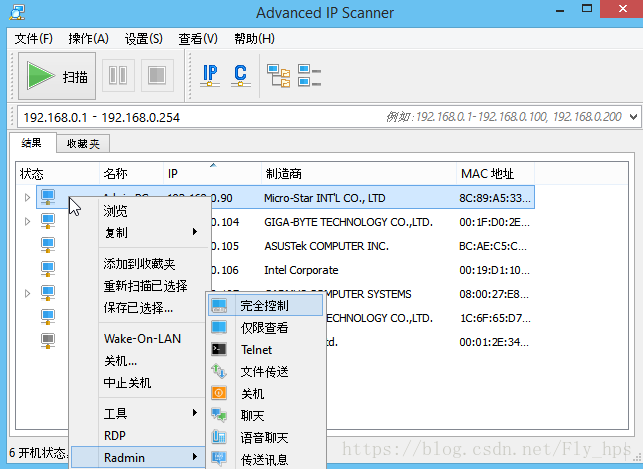Select 传送讯息 in the Radmin submenu
The image size is (643, 469).
pyautogui.click(x=265, y=460)
